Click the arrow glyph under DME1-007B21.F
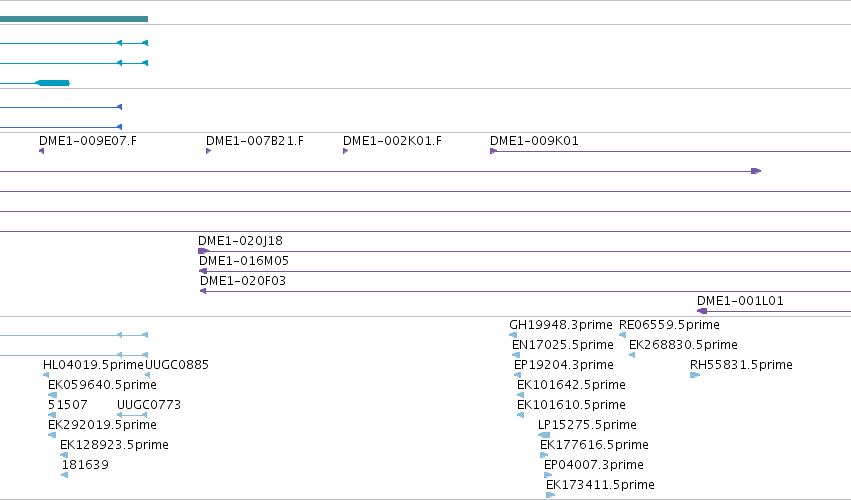The image size is (851, 500). [x=208, y=151]
